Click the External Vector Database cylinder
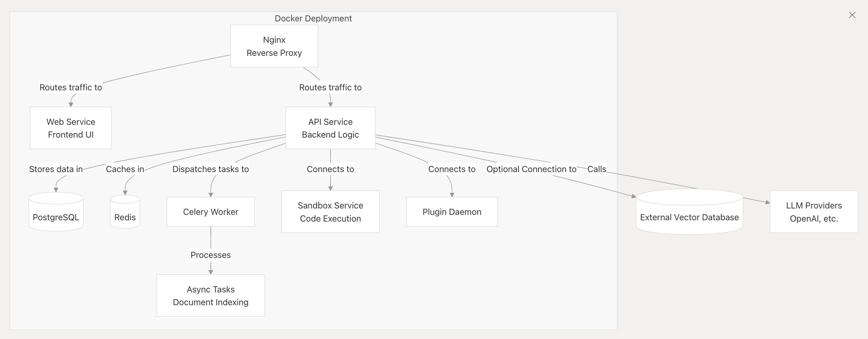 point(689,212)
